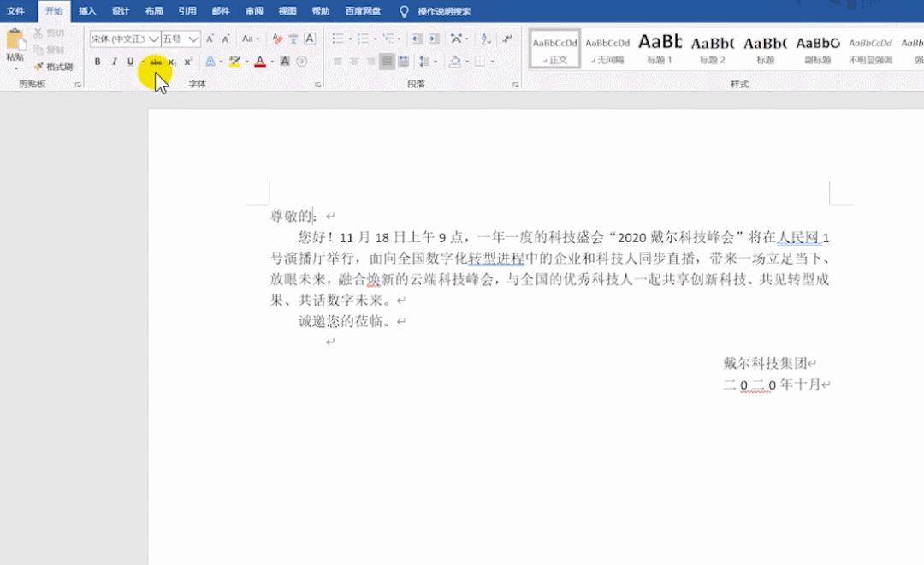Screen dimensions: 924x565
Task: Click the 戴尔科技集团 signature line in document
Action: [765, 363]
